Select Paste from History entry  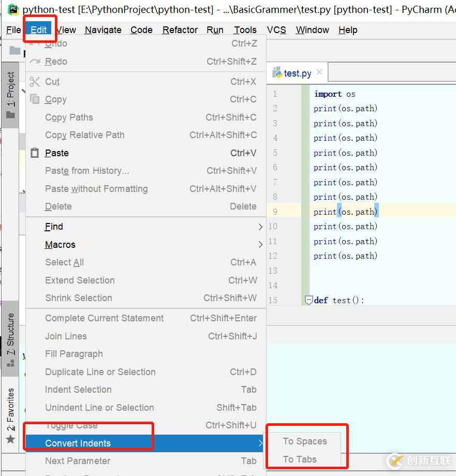point(146,171)
